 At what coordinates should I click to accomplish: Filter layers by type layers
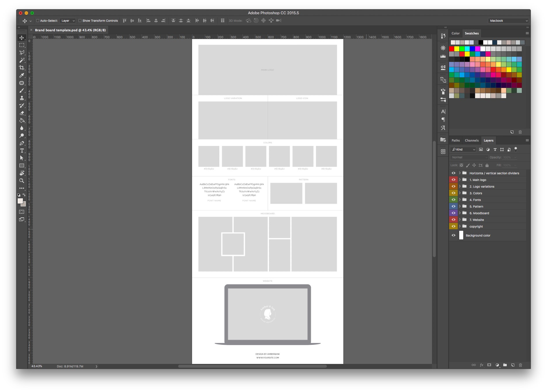click(495, 150)
